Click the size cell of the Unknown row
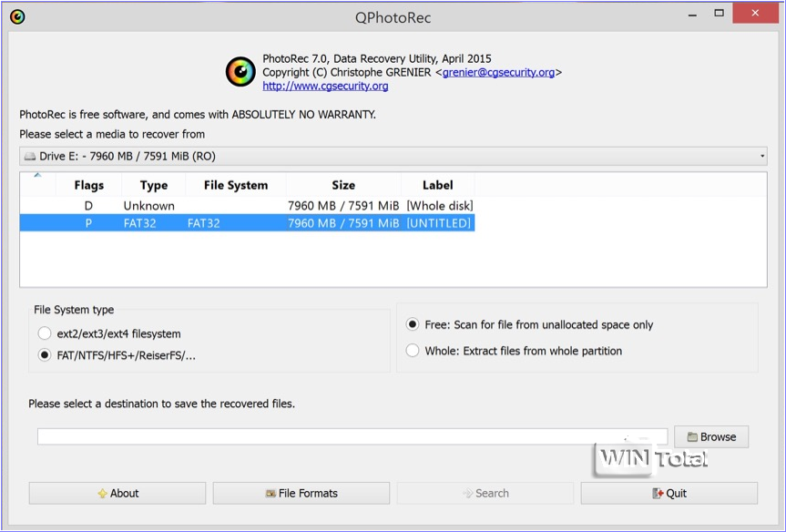 pos(343,206)
